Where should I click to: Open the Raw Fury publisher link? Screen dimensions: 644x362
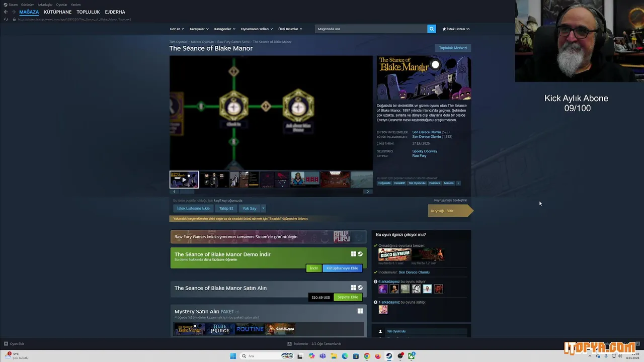point(419,156)
